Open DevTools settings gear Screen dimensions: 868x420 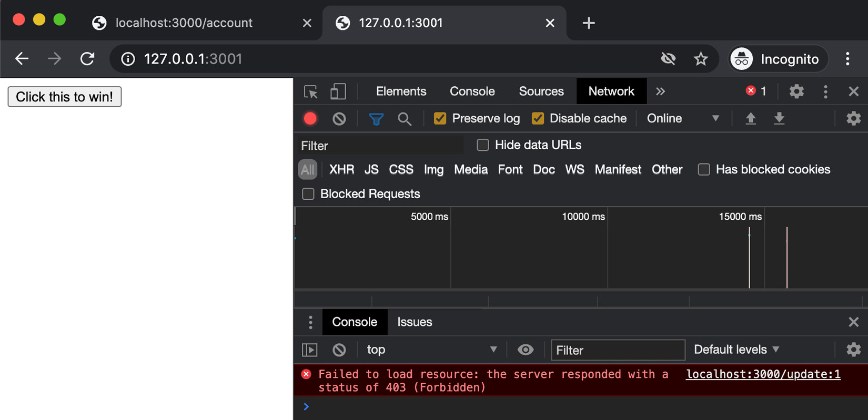tap(796, 91)
